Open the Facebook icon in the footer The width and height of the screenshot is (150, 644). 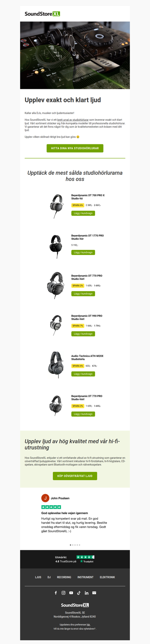pyautogui.click(x=56, y=593)
